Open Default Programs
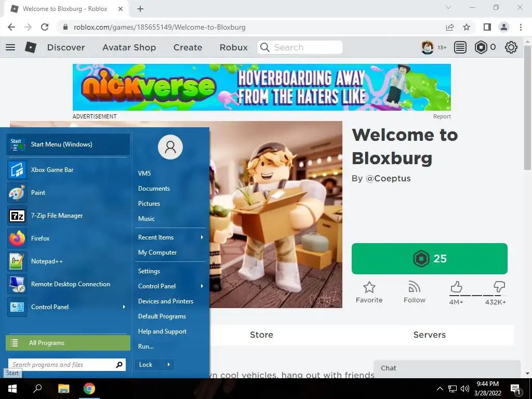Image resolution: width=532 pixels, height=399 pixels. (162, 316)
